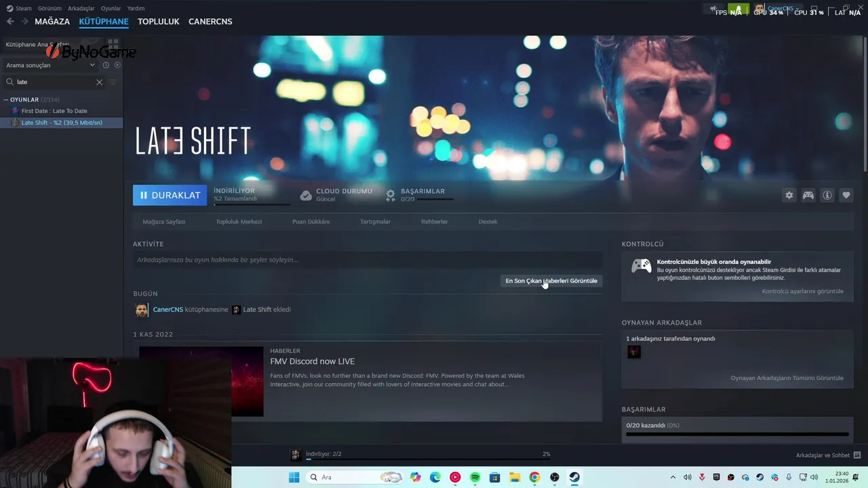Click the activity comment text box
The height and width of the screenshot is (488, 868).
point(368,260)
